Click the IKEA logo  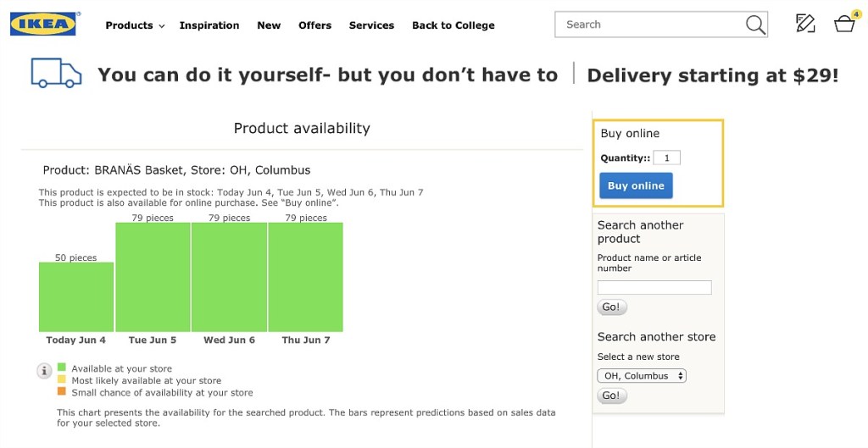[43, 25]
